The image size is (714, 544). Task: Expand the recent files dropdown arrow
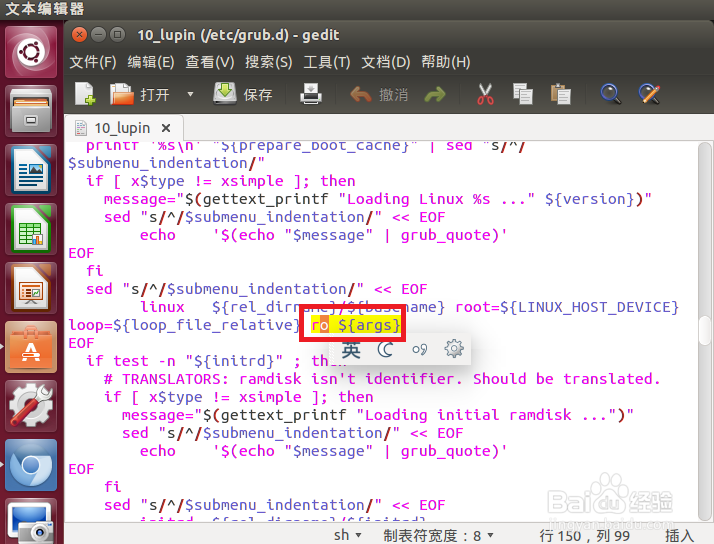(190, 94)
